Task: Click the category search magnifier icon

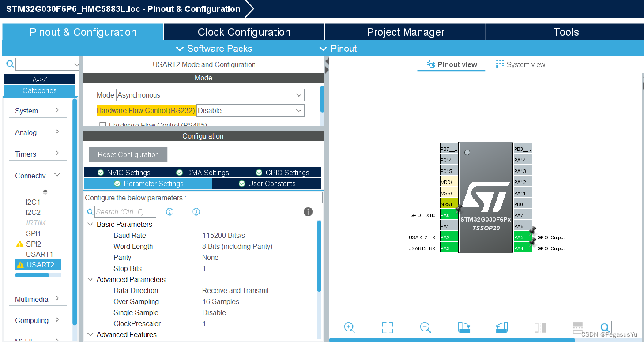Action: [x=10, y=64]
